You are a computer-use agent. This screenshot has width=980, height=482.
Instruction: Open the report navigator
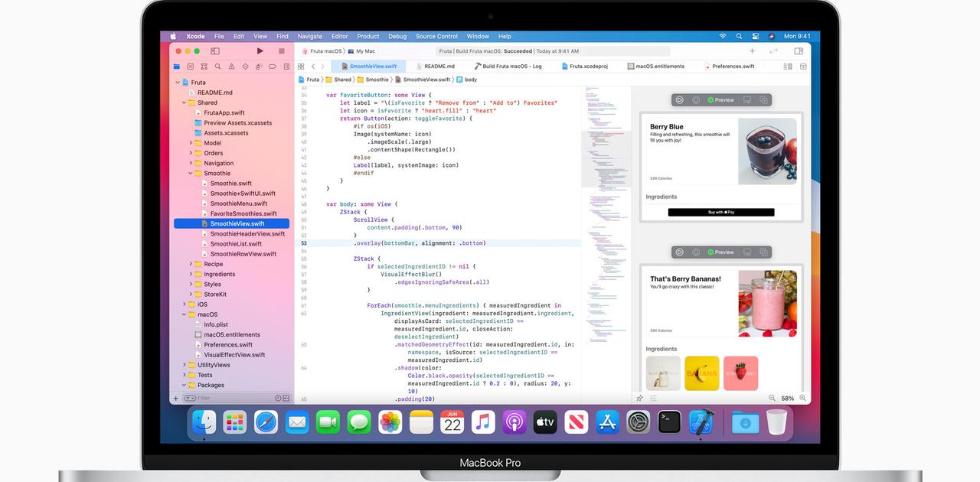[x=286, y=67]
